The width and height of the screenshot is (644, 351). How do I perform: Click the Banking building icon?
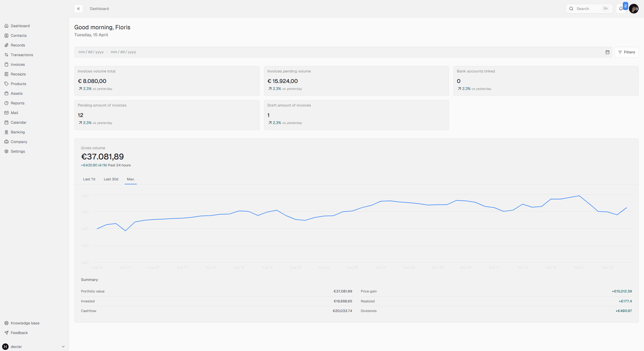tap(6, 132)
